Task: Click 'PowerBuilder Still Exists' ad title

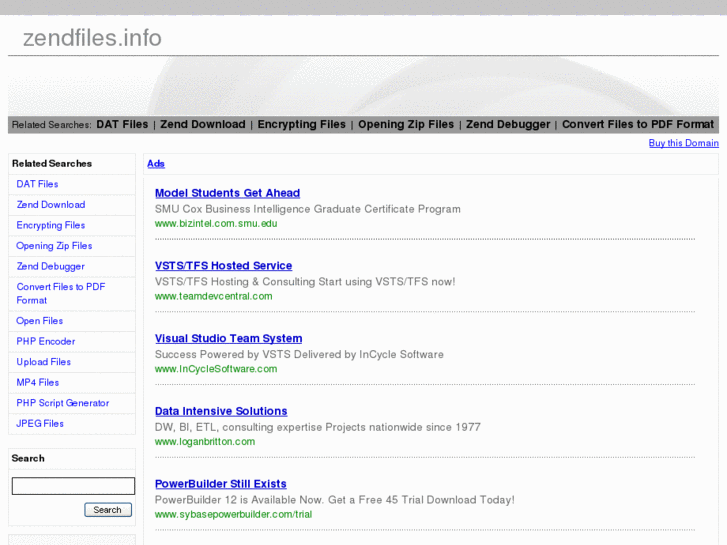Action: point(220,484)
